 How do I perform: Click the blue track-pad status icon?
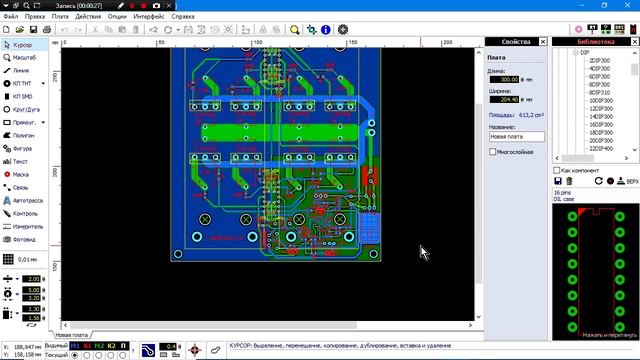[x=148, y=350]
